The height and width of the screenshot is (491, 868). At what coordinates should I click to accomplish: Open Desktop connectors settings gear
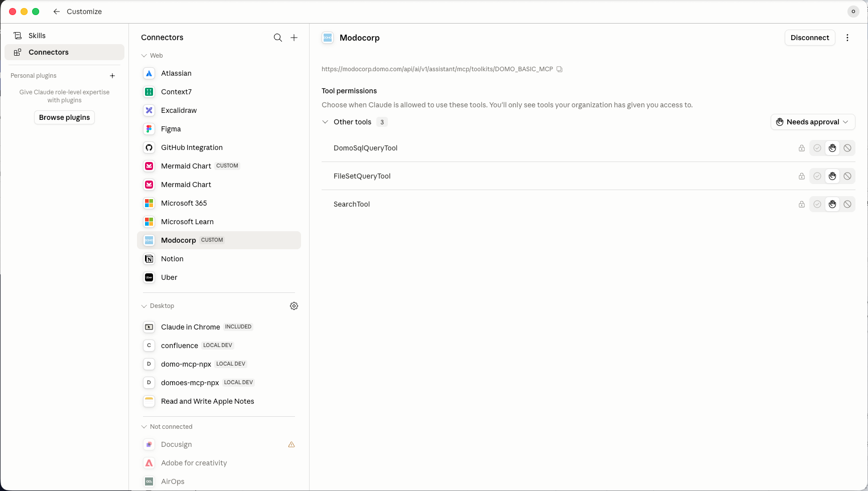[294, 306]
